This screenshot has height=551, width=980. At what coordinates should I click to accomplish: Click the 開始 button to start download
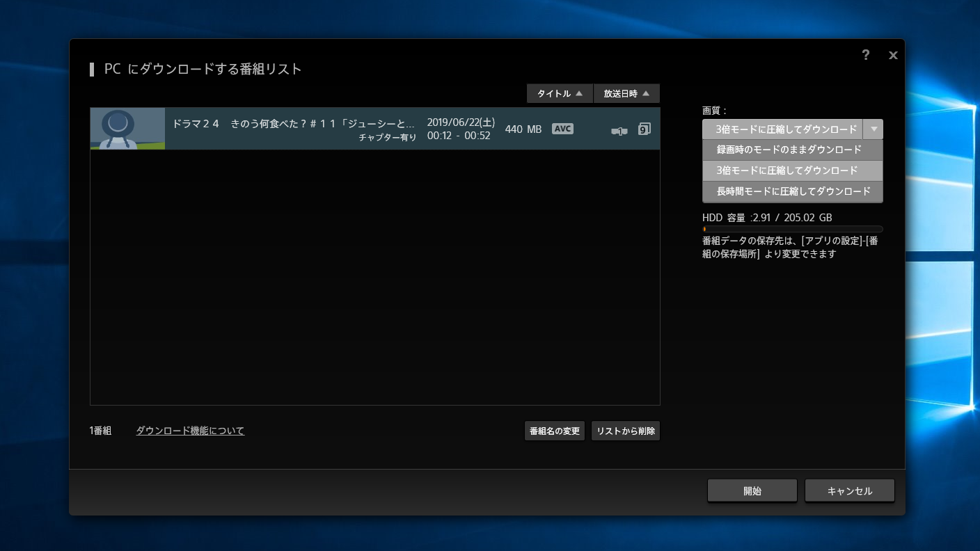752,490
